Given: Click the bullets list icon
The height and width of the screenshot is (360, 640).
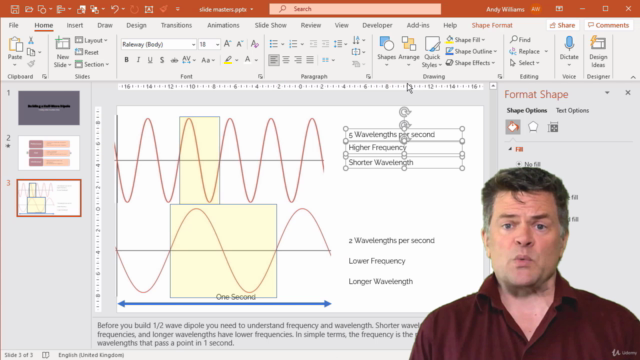Looking at the screenshot, I should tap(273, 44).
